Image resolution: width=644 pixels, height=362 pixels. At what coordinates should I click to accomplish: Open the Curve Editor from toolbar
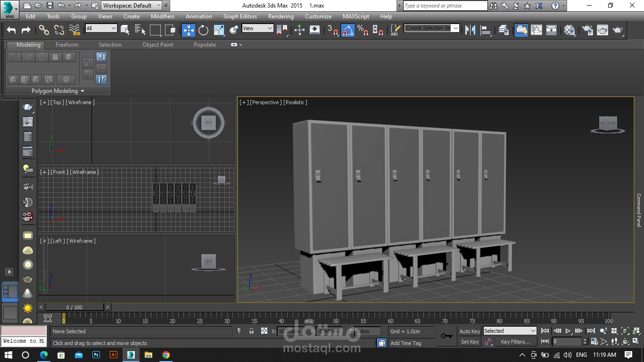pyautogui.click(x=537, y=30)
